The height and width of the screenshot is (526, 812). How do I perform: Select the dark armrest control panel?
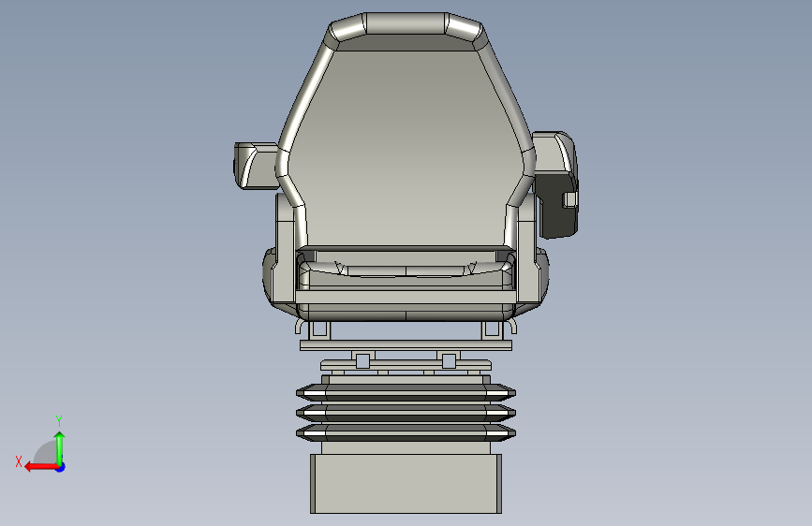tap(556, 204)
